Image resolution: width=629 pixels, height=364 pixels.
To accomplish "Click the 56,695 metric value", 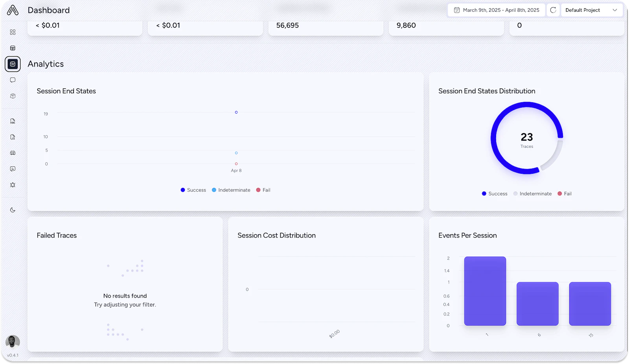I will [287, 26].
